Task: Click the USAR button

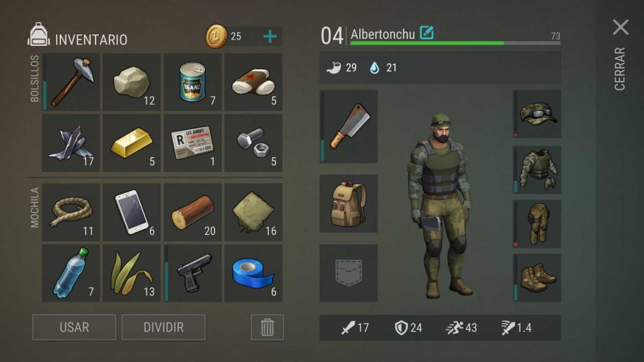Action: pos(74,327)
